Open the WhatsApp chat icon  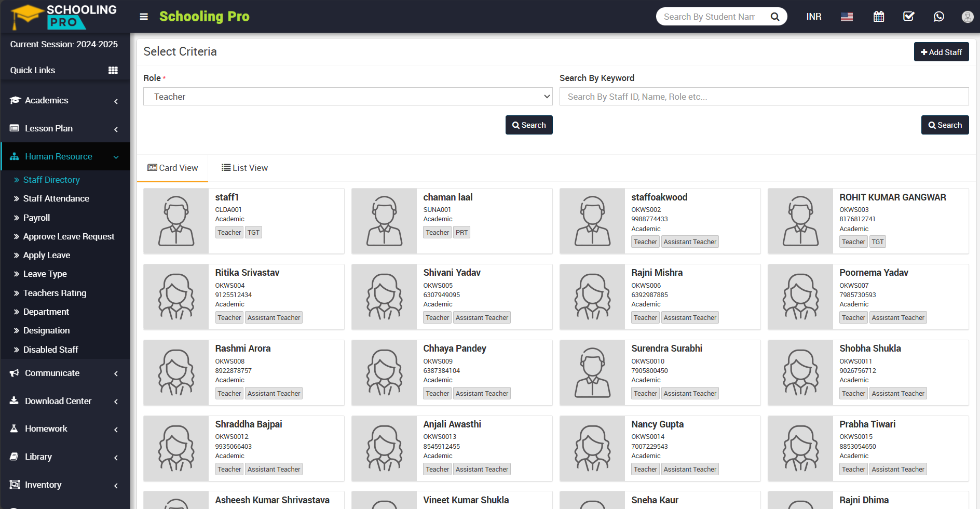click(939, 17)
